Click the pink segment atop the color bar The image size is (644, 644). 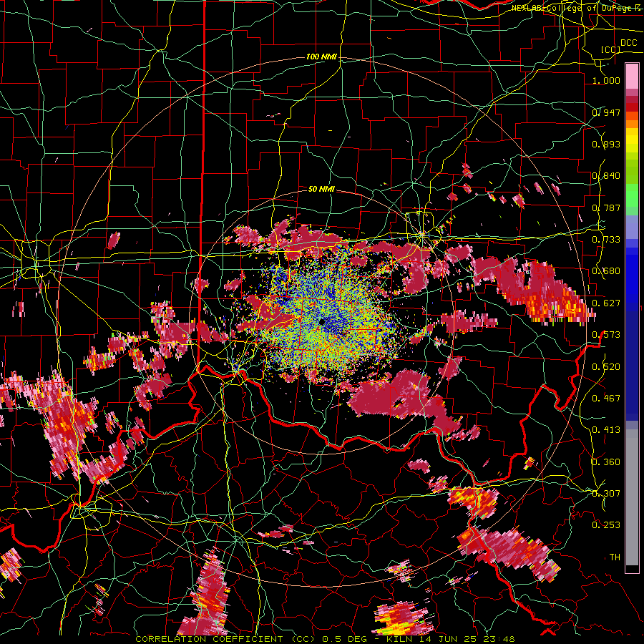(x=632, y=76)
